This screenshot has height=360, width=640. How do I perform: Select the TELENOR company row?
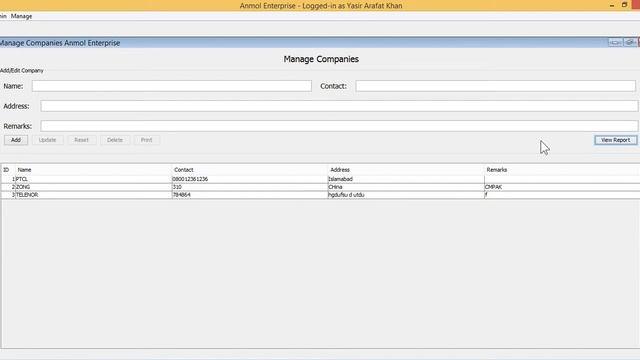click(321, 195)
